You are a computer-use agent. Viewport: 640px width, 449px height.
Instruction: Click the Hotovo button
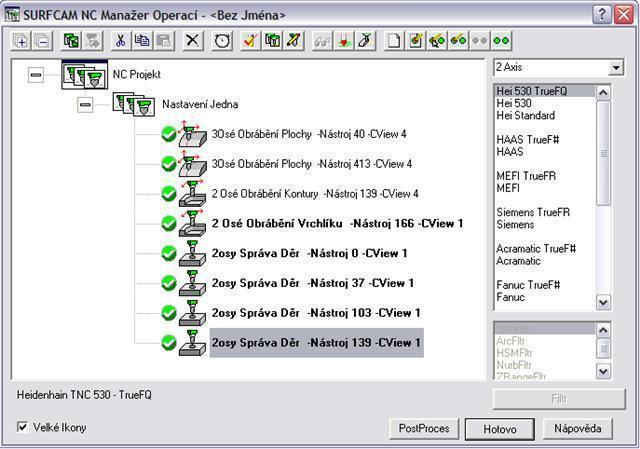point(500,429)
